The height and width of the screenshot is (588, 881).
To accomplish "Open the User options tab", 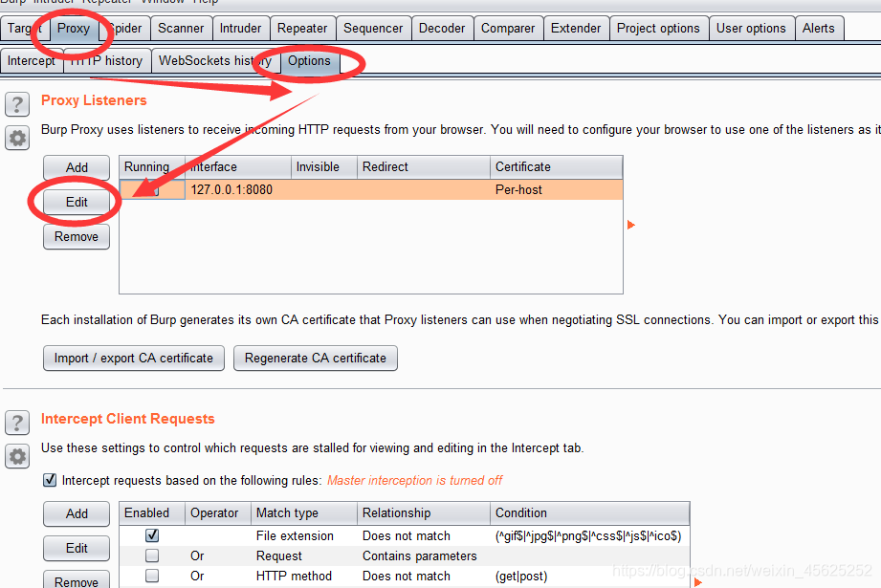I will [751, 28].
